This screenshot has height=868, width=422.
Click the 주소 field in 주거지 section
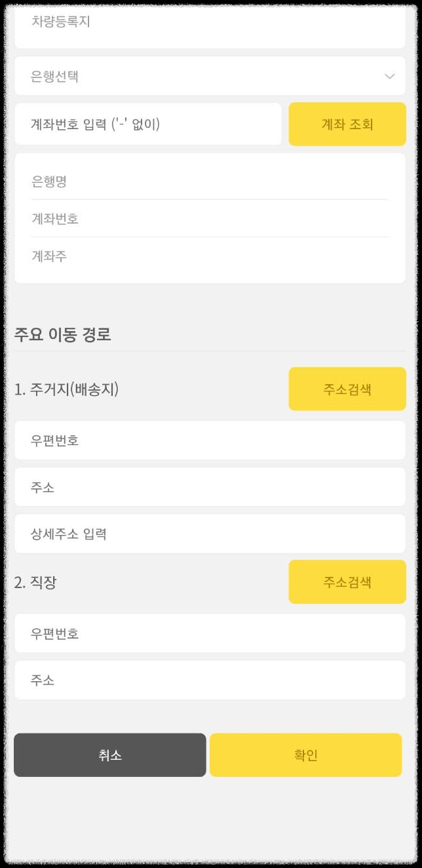tap(210, 486)
